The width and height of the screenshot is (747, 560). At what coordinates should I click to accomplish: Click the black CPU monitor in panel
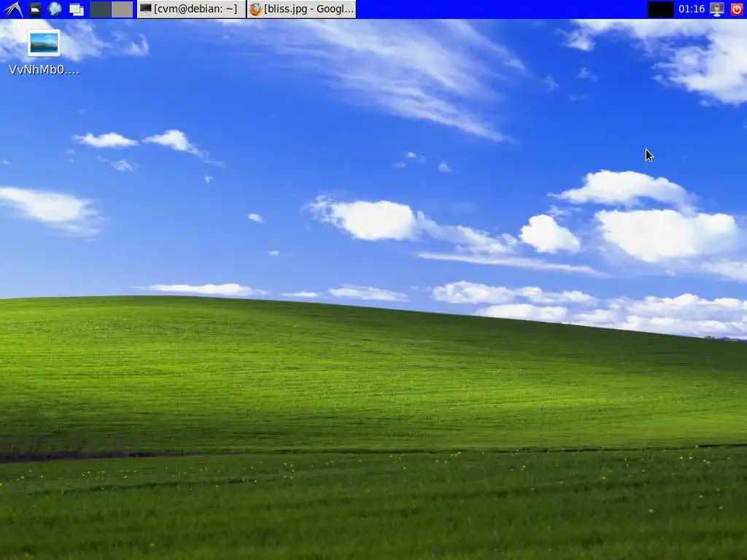pyautogui.click(x=661, y=9)
